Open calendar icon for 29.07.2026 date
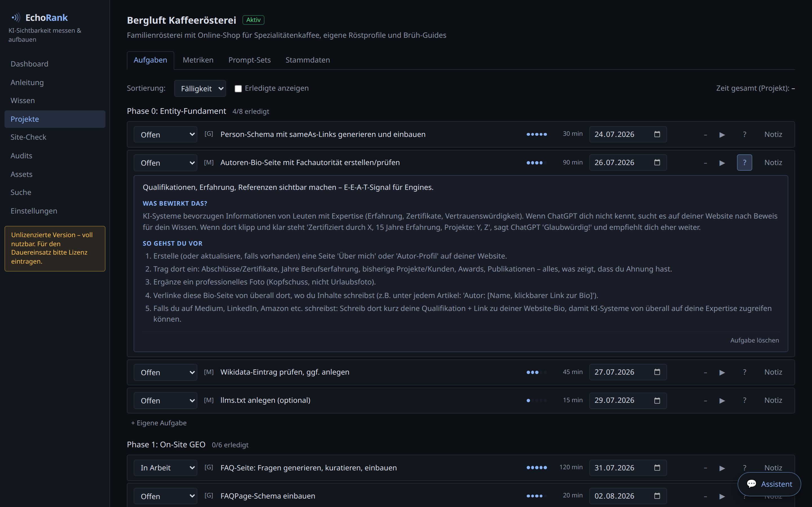The height and width of the screenshot is (507, 812). [x=657, y=400]
